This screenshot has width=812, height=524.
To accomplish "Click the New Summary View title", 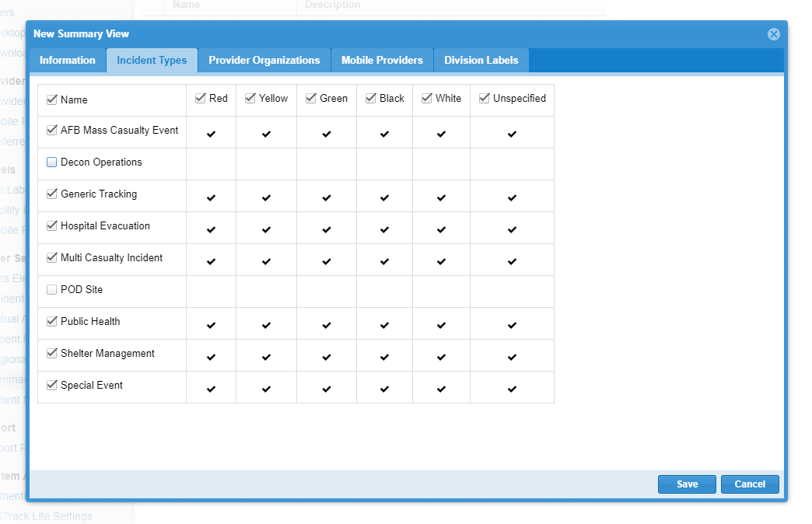I will click(x=82, y=33).
